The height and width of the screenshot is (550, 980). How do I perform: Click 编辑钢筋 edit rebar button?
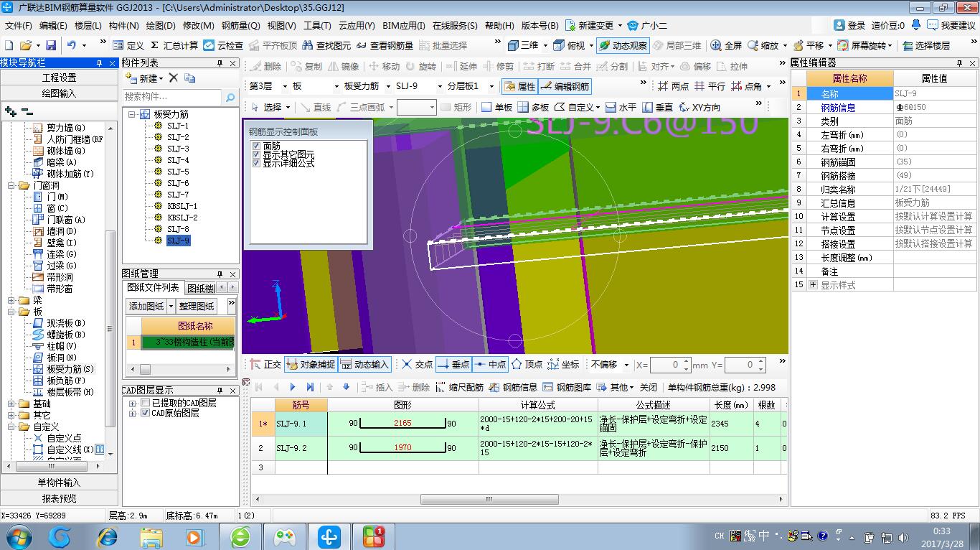tap(565, 86)
